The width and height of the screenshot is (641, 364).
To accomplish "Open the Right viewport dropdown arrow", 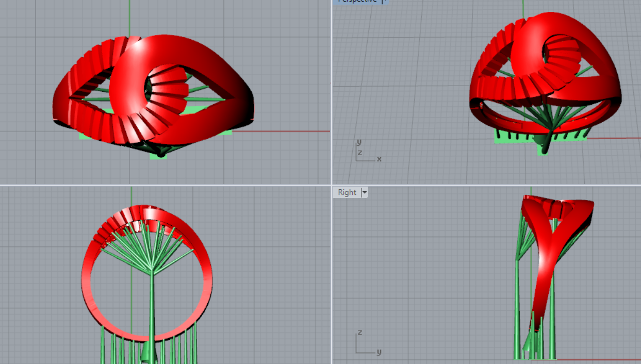I will point(365,192).
